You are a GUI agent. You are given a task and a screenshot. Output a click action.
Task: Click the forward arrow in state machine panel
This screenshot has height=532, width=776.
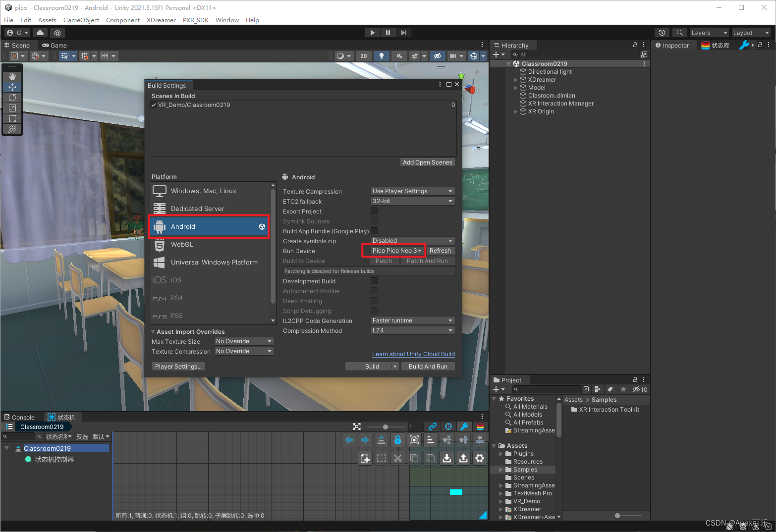365,440
